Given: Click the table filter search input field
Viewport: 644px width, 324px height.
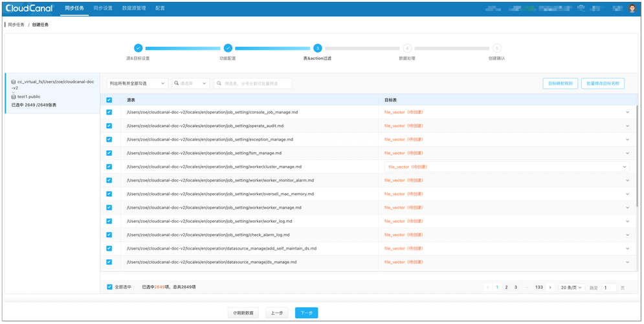Looking at the screenshot, I should tap(252, 84).
